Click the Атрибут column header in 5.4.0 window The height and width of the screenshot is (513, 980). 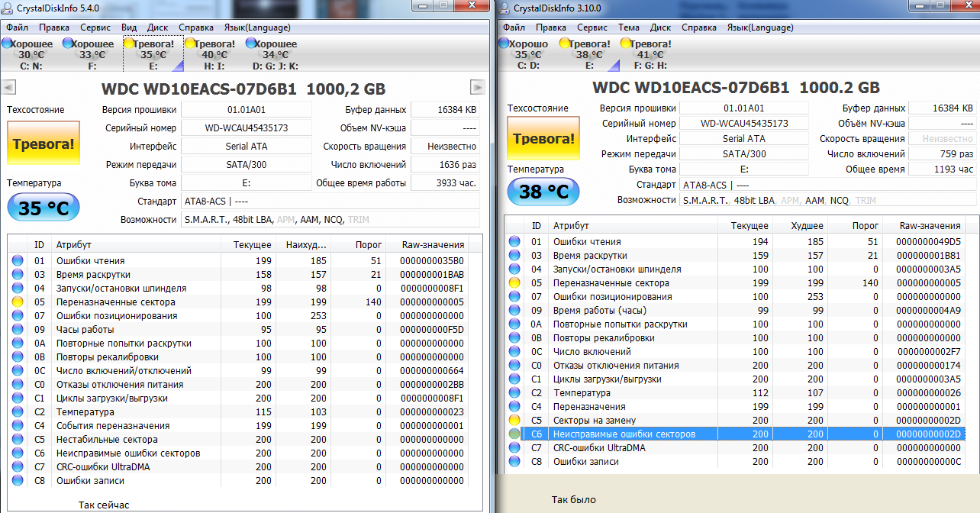pos(138,244)
